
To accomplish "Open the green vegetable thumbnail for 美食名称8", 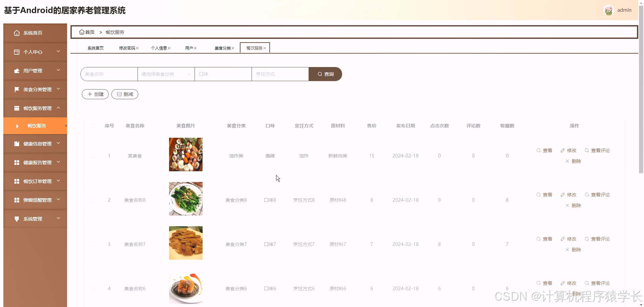I will [x=186, y=199].
